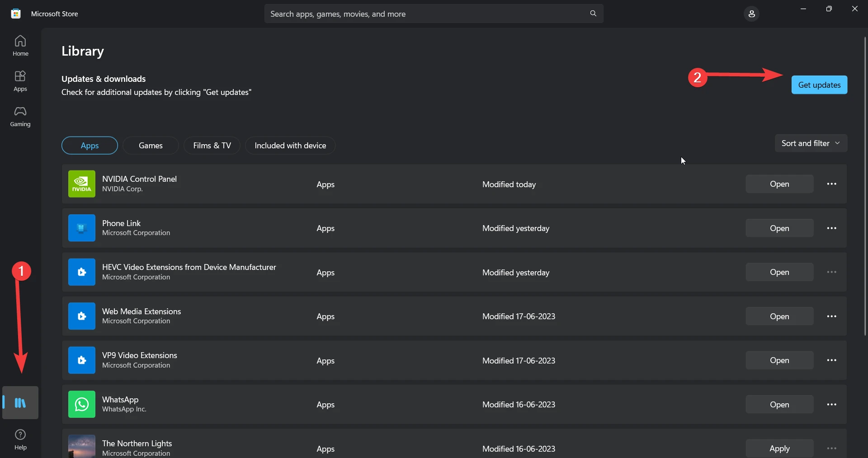Open the user profile account icon
The height and width of the screenshot is (458, 868).
tap(751, 14)
